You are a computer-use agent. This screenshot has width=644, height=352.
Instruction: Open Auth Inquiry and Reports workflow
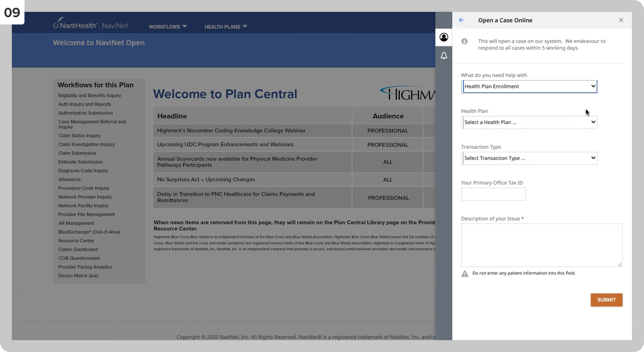tap(85, 104)
